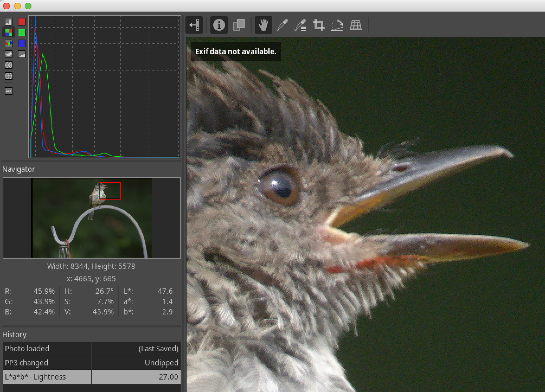This screenshot has width=545, height=392.
Task: Toggle the red channel in histogram
Action: click(x=22, y=22)
